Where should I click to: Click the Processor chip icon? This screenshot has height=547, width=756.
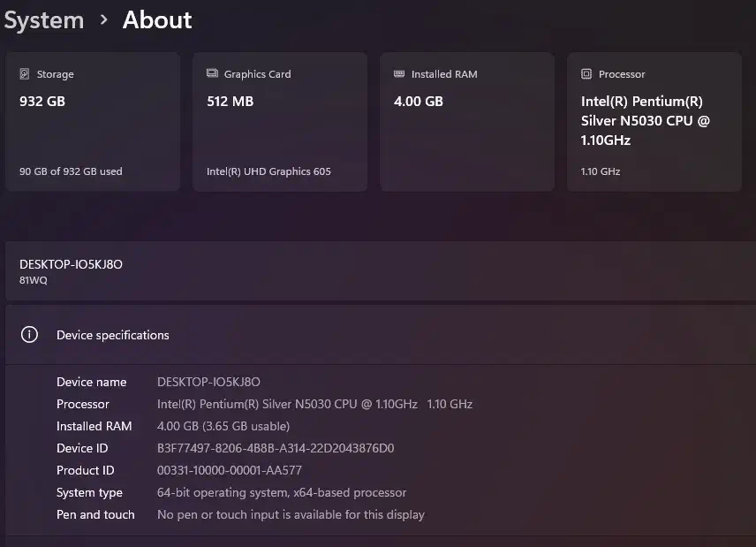[x=586, y=74]
